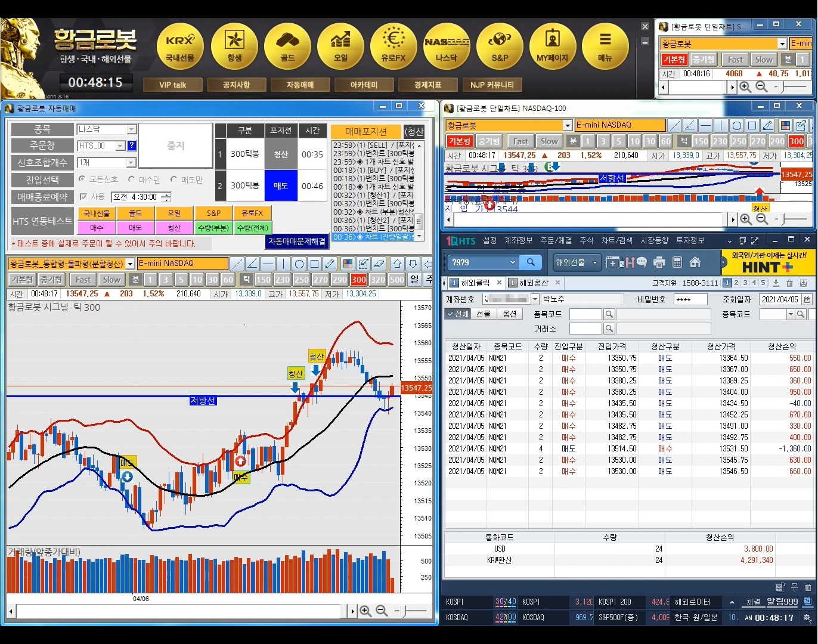
Task: Select 300 tick interval in main chart
Action: pos(359,280)
